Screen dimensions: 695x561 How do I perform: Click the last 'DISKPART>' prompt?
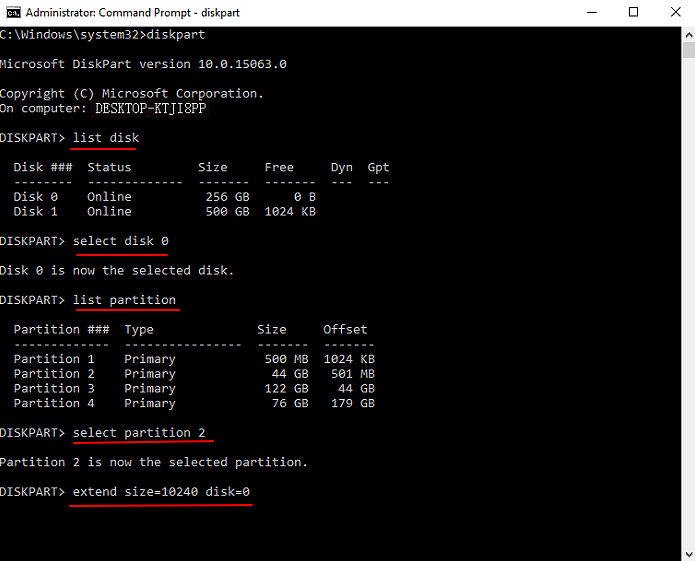(32, 491)
